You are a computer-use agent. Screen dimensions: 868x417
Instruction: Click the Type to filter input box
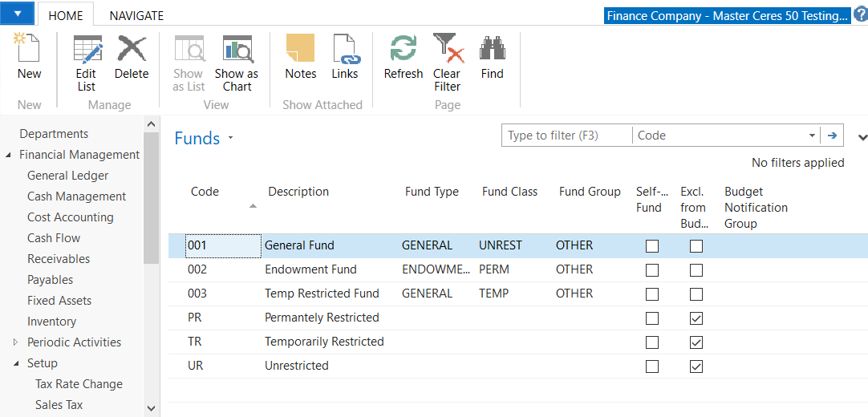click(x=566, y=136)
